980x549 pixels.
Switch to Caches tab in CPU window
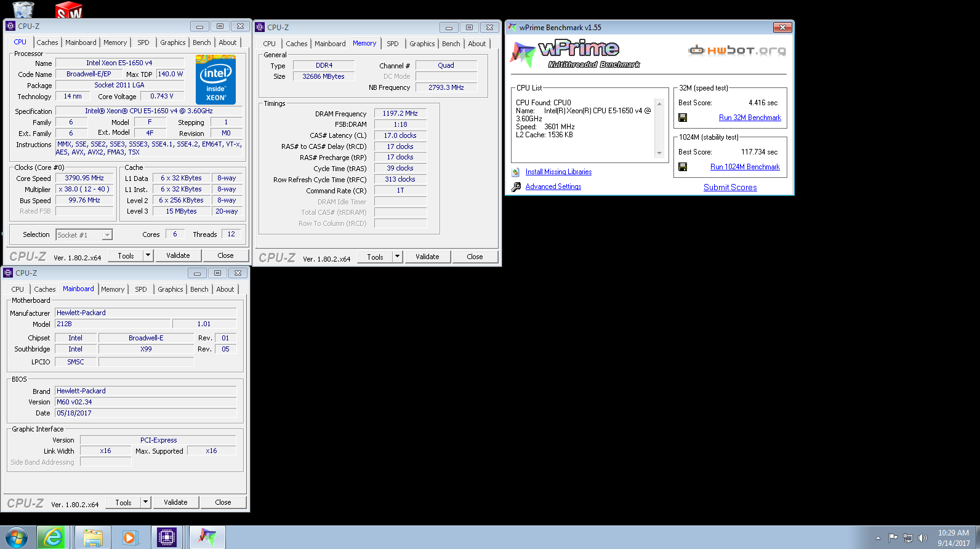coord(47,42)
